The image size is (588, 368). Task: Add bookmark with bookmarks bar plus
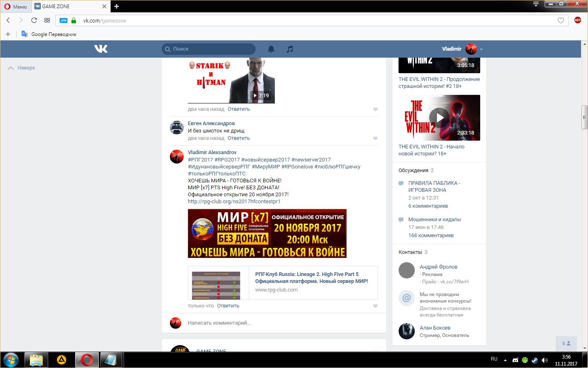click(8, 34)
